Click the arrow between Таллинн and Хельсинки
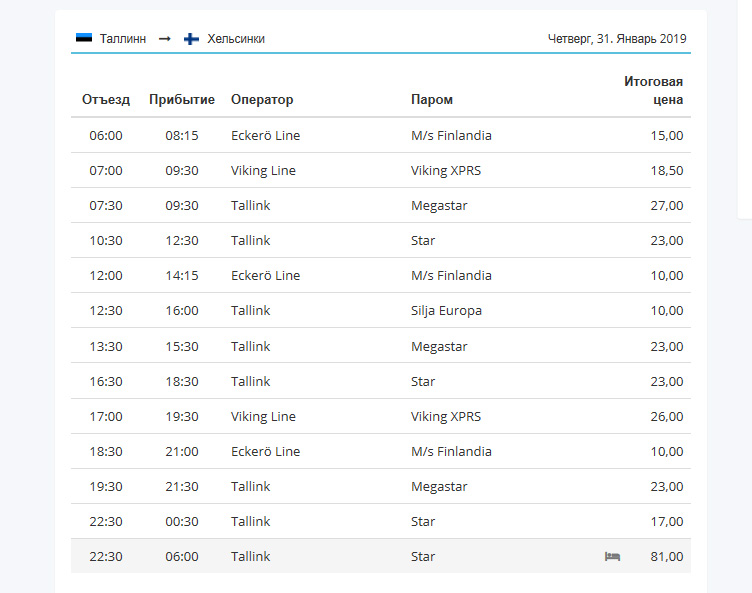The height and width of the screenshot is (593, 752). coord(164,39)
